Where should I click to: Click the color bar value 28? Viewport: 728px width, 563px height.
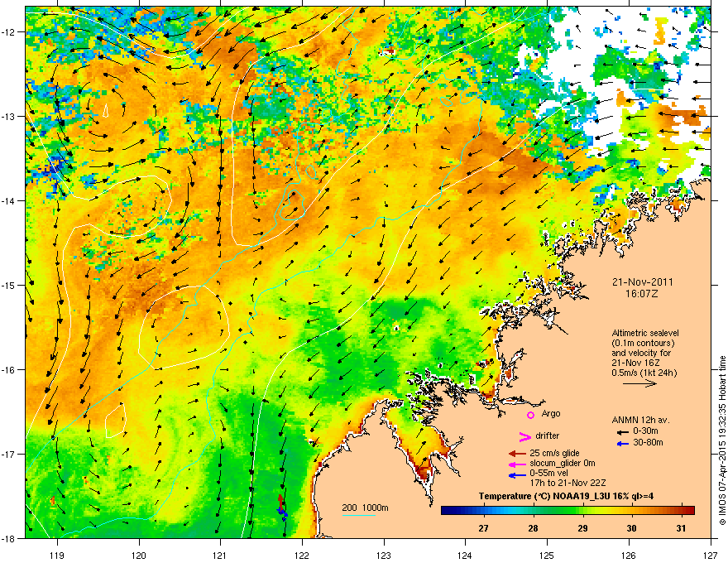click(x=533, y=528)
